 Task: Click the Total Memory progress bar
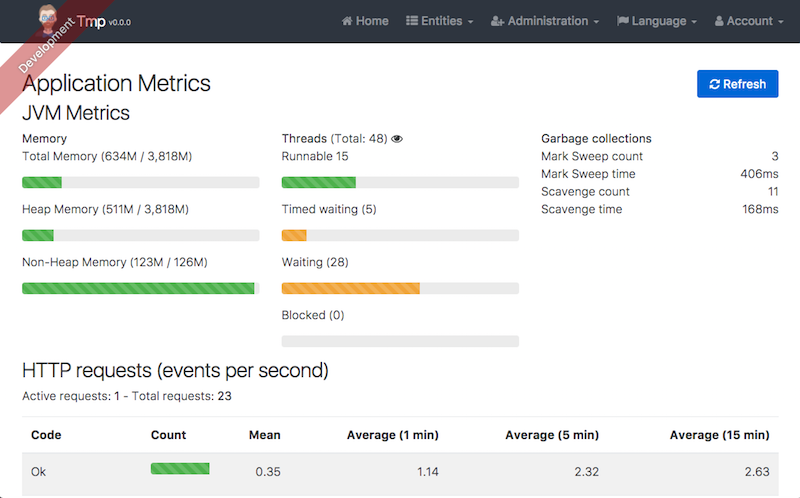pos(140,183)
